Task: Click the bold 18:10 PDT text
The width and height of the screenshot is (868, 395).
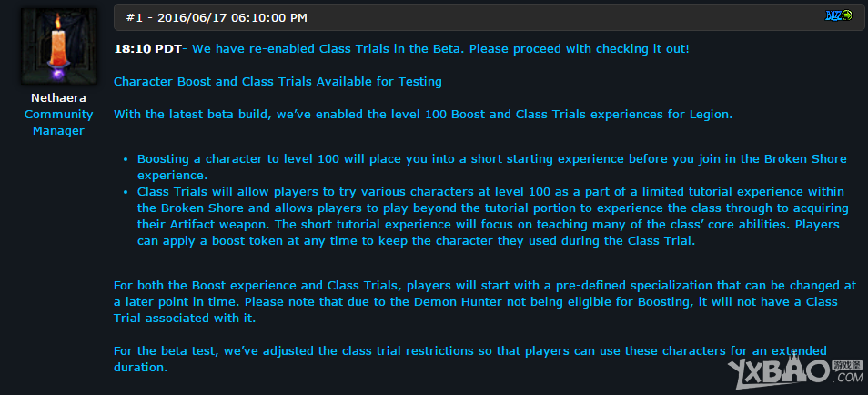Action: [x=147, y=48]
